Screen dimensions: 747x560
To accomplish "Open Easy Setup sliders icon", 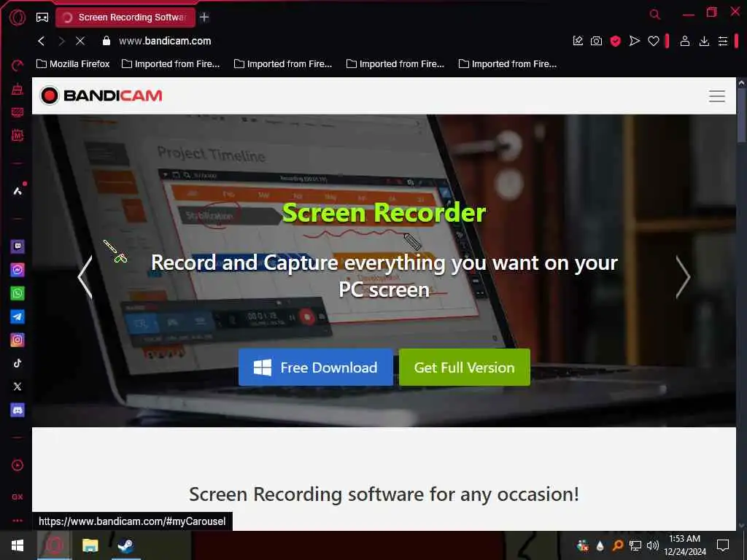I will point(723,41).
